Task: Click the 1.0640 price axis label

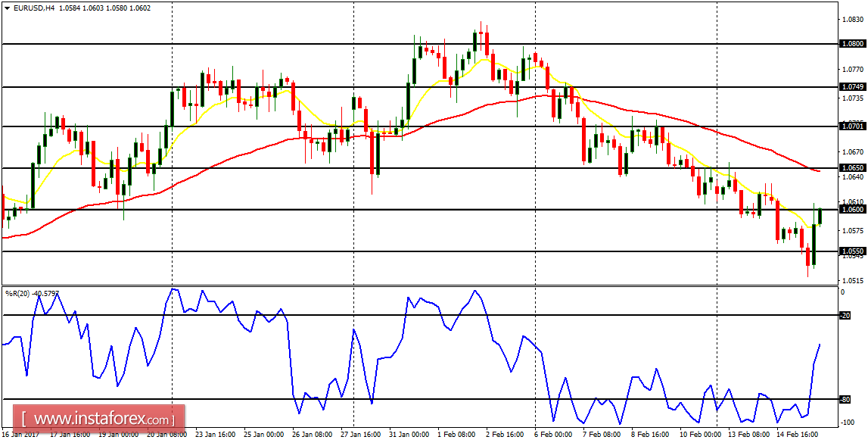Action: 851,177
